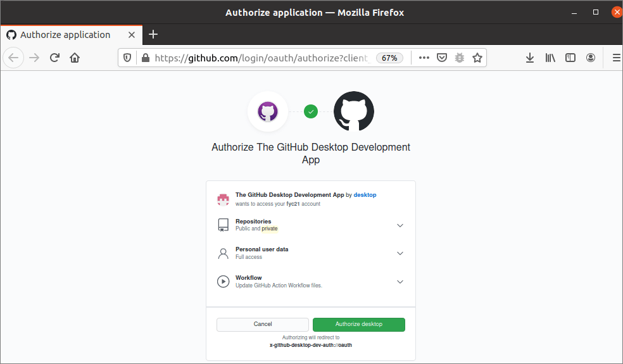The width and height of the screenshot is (623, 364).
Task: Go to Firefox home page icon
Action: pos(75,58)
